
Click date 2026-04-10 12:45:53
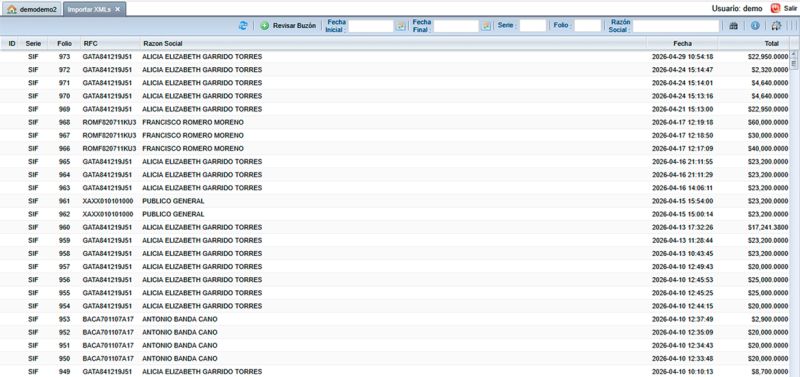[x=682, y=280]
